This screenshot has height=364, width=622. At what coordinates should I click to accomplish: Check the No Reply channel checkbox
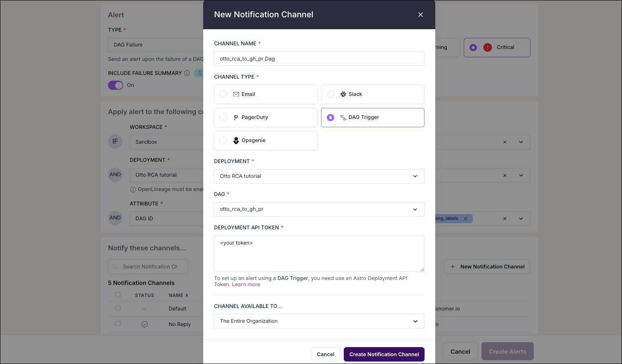tap(118, 324)
